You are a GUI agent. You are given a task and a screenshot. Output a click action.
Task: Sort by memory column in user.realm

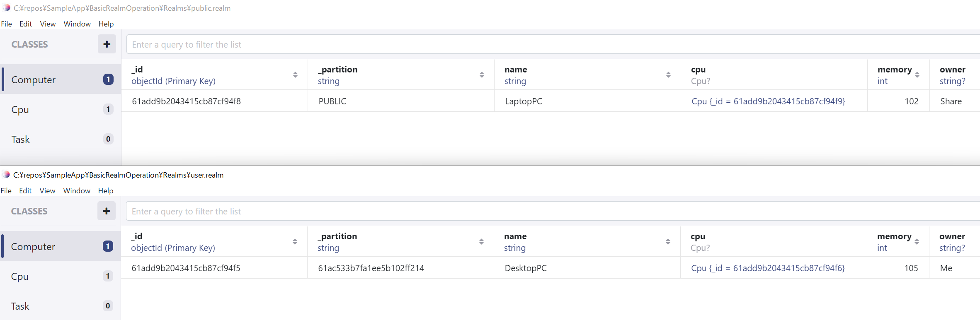[x=917, y=242]
